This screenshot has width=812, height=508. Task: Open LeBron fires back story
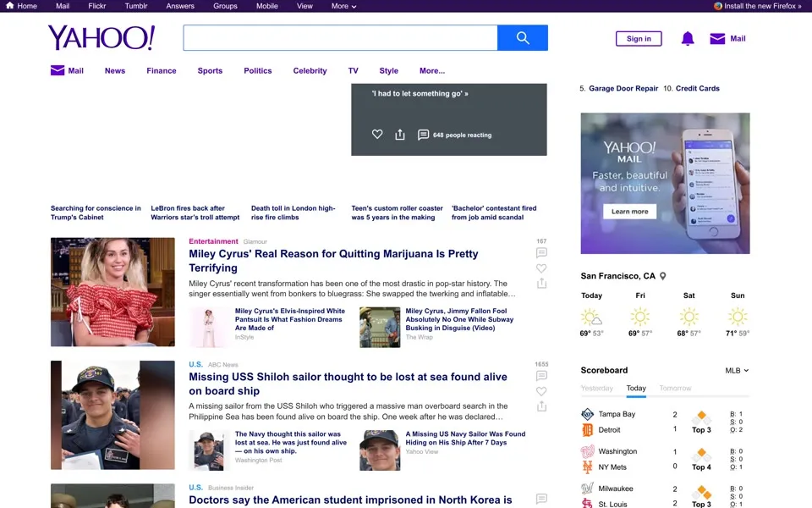(195, 213)
